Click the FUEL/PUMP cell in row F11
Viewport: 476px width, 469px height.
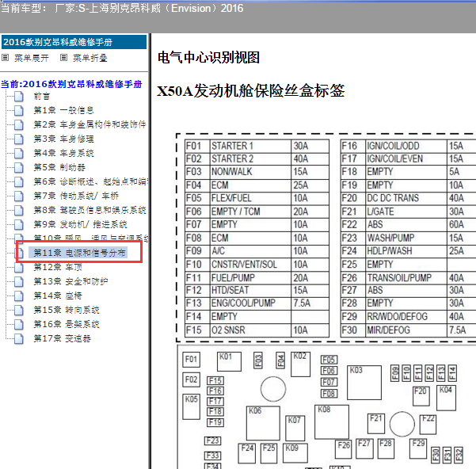tap(250, 278)
